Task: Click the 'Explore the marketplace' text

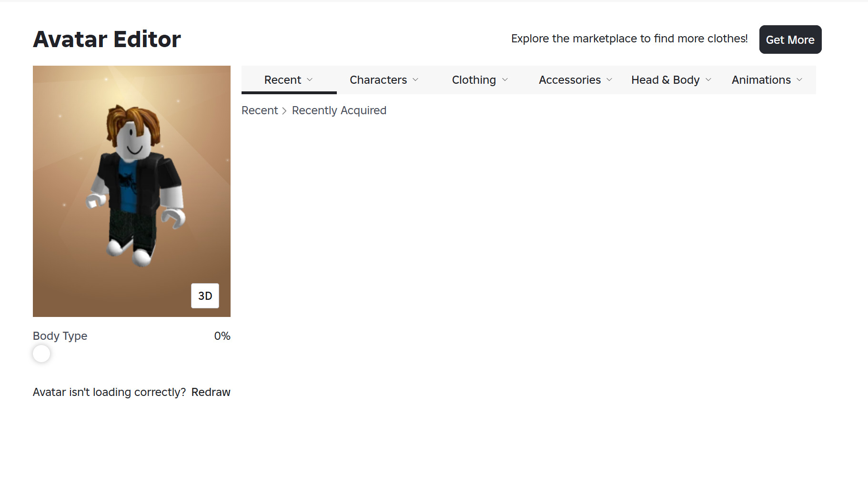Action: point(629,39)
